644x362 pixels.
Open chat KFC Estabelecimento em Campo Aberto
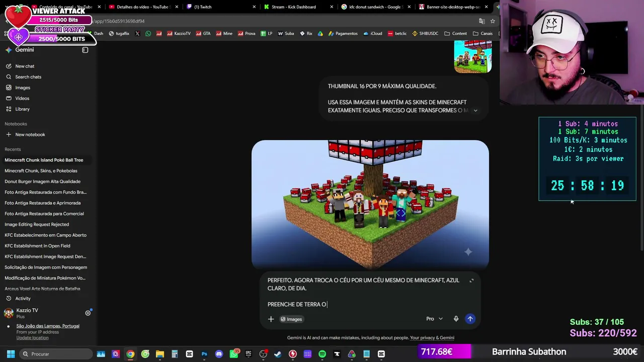(45, 235)
